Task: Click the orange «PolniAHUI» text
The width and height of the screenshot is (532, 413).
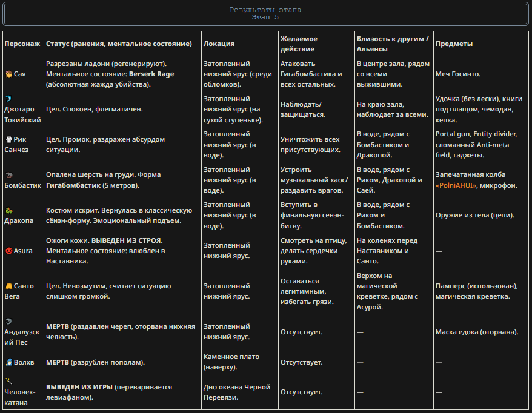Action: click(x=456, y=185)
